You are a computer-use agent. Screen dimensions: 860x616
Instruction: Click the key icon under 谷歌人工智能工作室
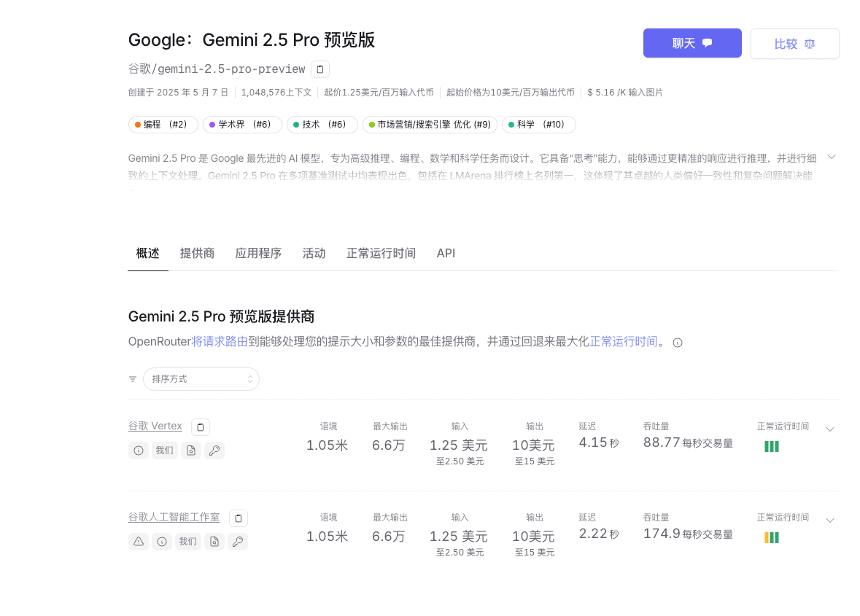[x=238, y=542]
